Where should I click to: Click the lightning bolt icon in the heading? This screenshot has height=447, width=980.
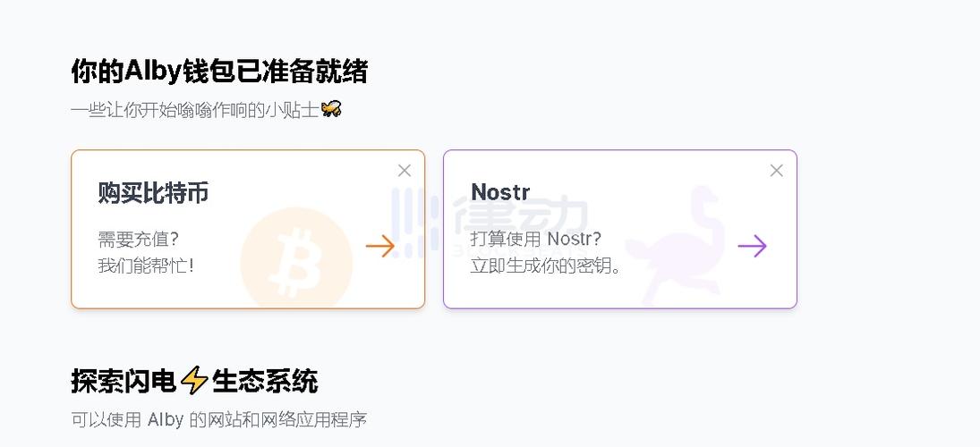pos(193,381)
